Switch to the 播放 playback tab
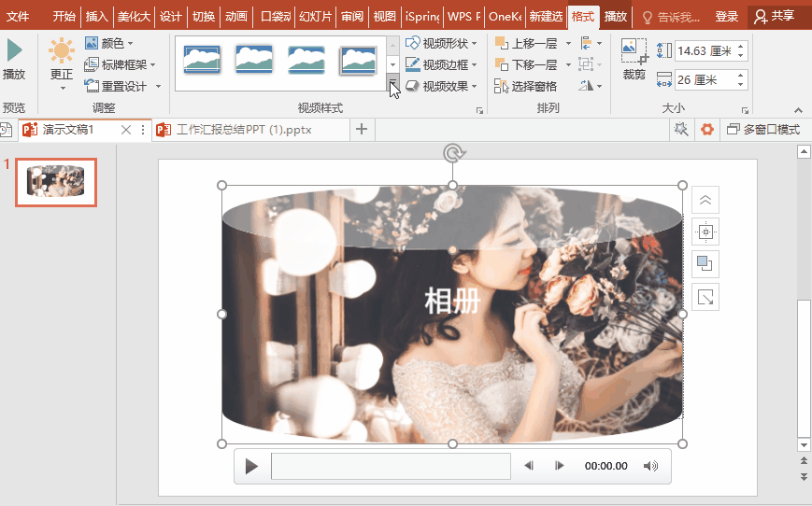This screenshot has width=812, height=506. pos(615,17)
